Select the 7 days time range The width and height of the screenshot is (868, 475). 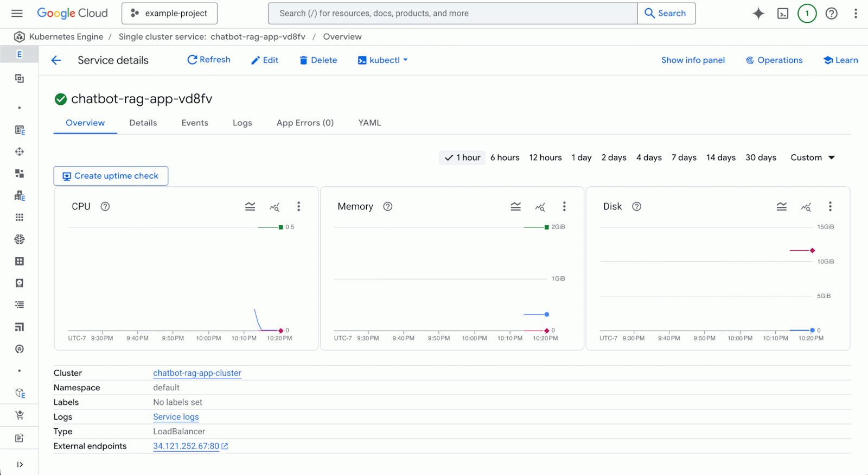coord(684,157)
